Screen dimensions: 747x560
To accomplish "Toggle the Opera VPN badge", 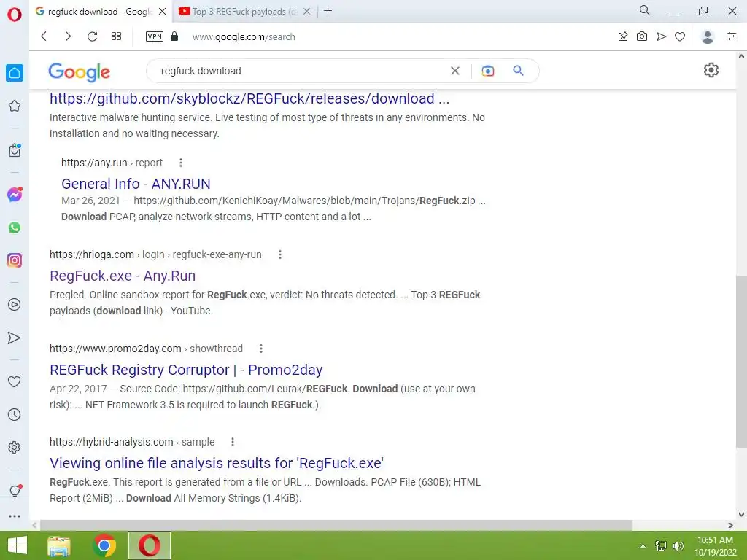I will pos(155,36).
